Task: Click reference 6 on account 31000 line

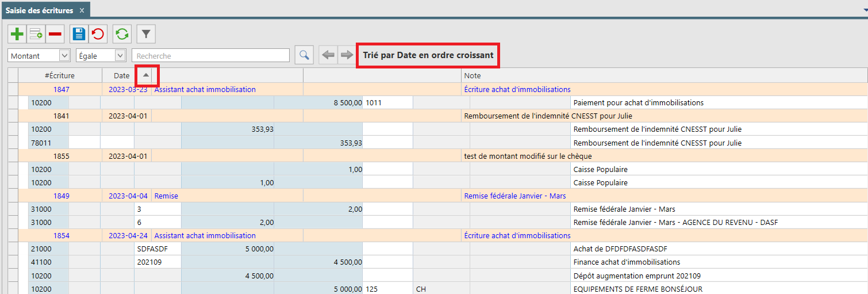Action: click(158, 222)
